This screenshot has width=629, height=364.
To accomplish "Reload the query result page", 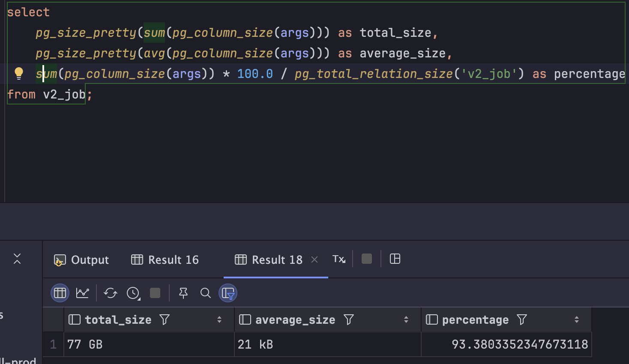I will pyautogui.click(x=111, y=293).
